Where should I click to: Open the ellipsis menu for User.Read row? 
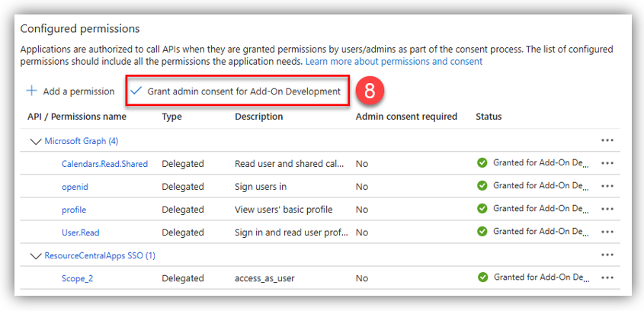click(x=607, y=232)
